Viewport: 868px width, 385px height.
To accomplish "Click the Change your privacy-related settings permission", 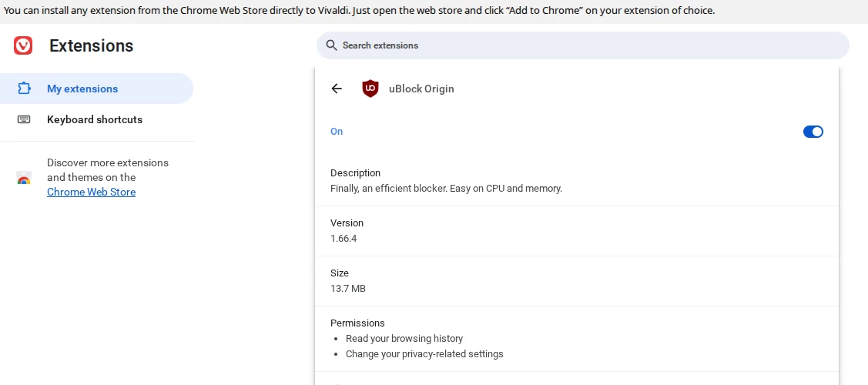I will tap(424, 354).
